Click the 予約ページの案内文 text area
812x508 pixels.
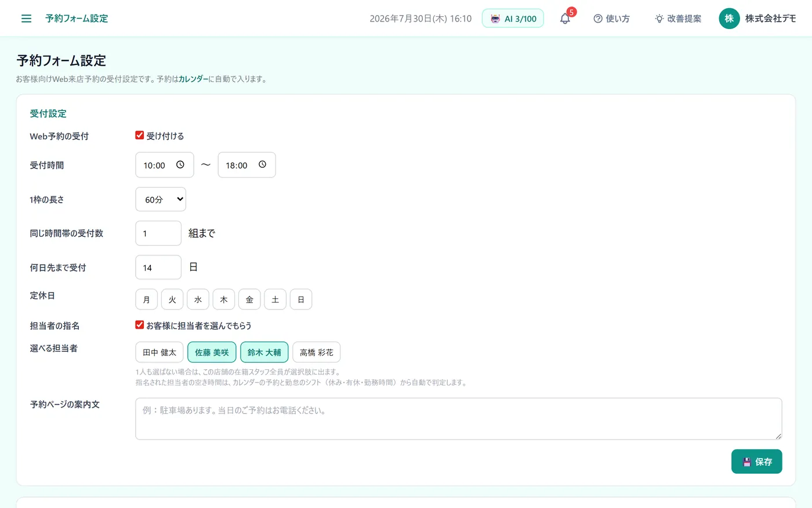(x=459, y=419)
